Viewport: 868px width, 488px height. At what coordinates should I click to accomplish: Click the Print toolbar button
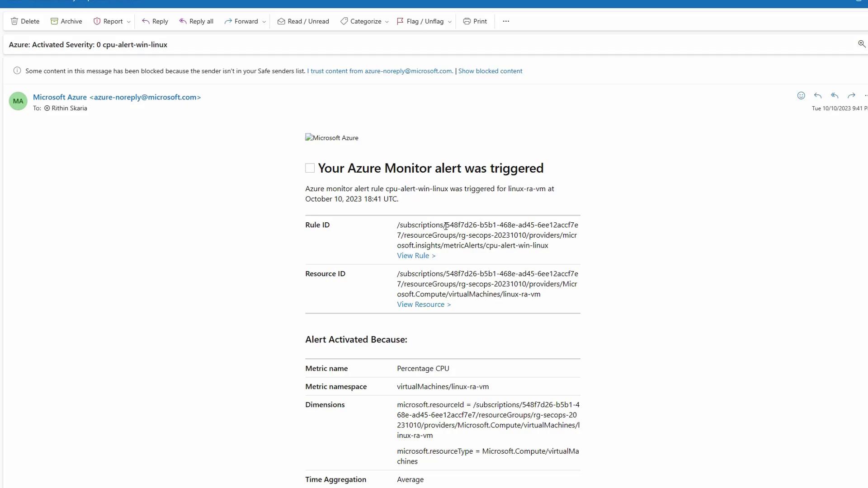[475, 21]
